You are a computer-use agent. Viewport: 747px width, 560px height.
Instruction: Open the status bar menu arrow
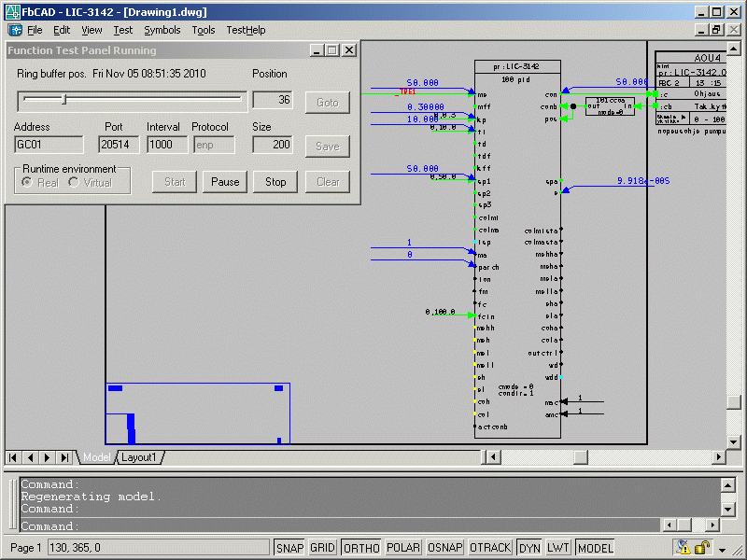[x=723, y=549]
